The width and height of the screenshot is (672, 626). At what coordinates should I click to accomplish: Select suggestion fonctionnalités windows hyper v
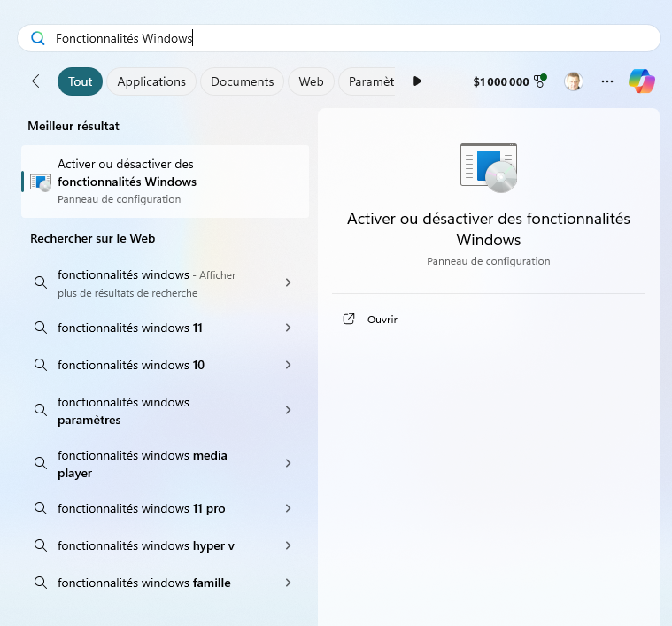(165, 546)
